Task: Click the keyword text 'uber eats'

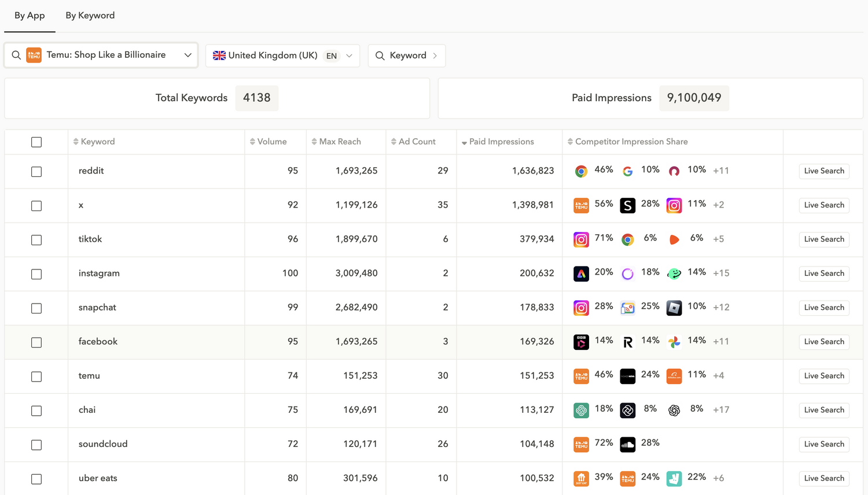Action: [98, 478]
